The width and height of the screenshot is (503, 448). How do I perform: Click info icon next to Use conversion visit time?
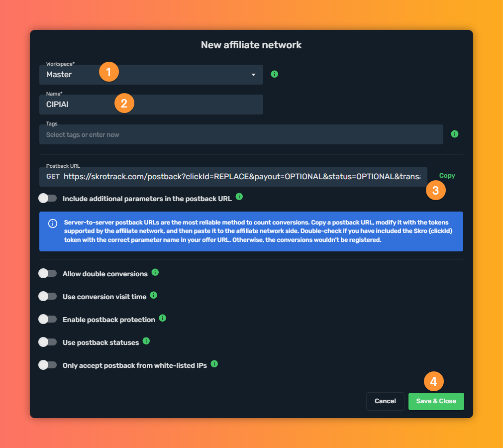tap(154, 295)
